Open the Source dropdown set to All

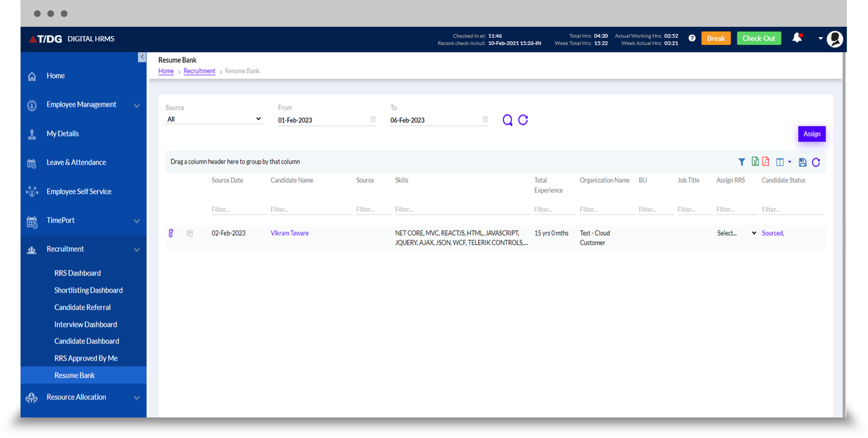(x=214, y=119)
